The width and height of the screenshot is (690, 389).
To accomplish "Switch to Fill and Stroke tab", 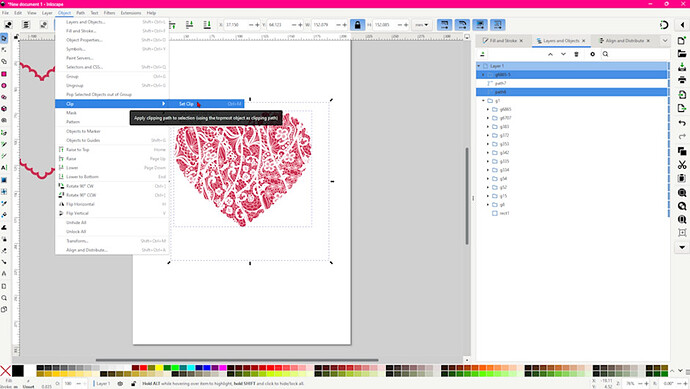I will [x=503, y=40].
